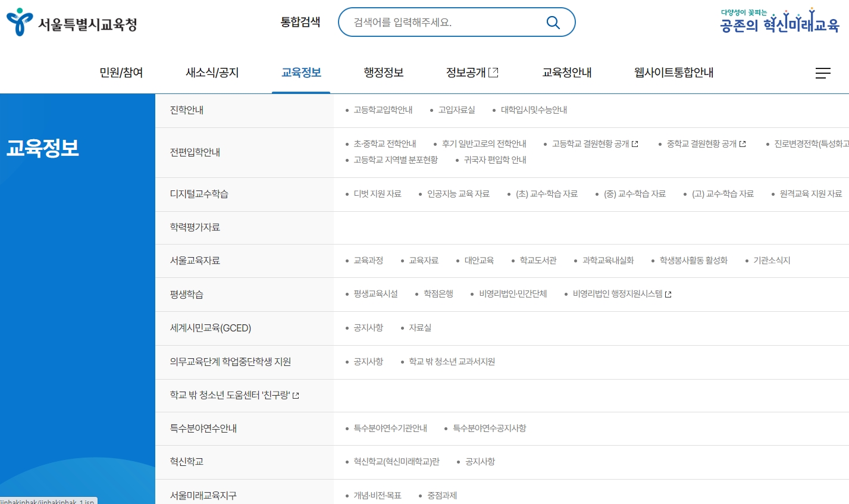Click external link icon next to 정보공개

click(x=493, y=73)
